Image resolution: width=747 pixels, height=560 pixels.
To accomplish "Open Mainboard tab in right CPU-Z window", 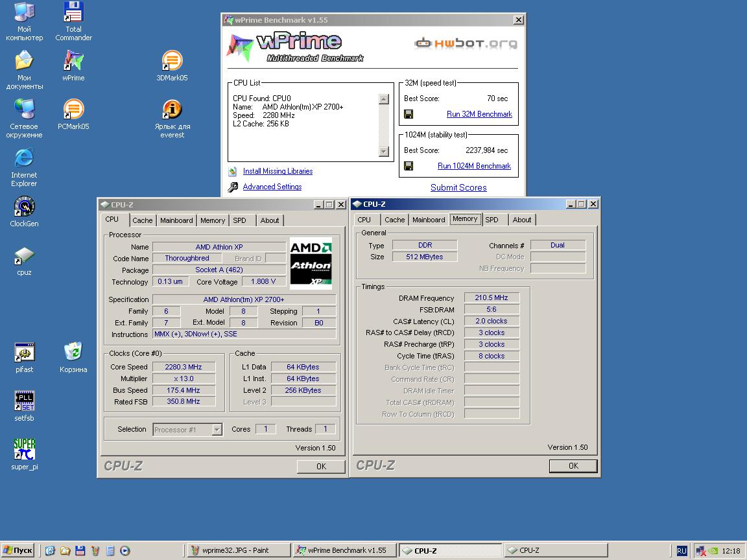I will 428,220.
